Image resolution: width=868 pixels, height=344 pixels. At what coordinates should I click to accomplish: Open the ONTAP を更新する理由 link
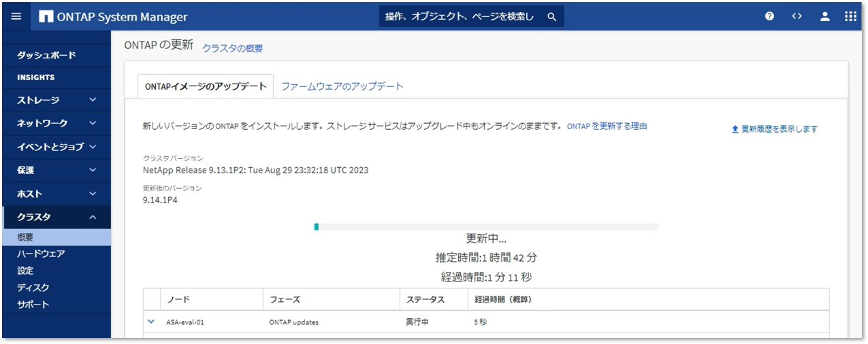(x=607, y=126)
